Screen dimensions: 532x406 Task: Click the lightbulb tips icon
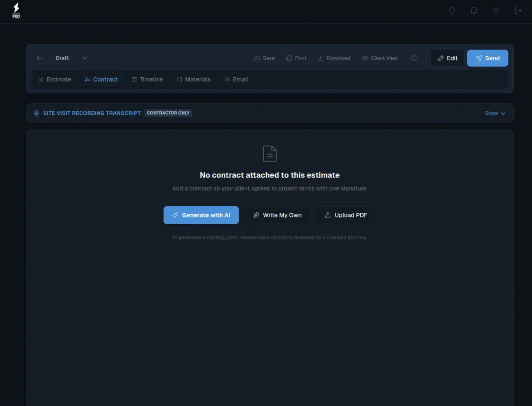point(452,10)
